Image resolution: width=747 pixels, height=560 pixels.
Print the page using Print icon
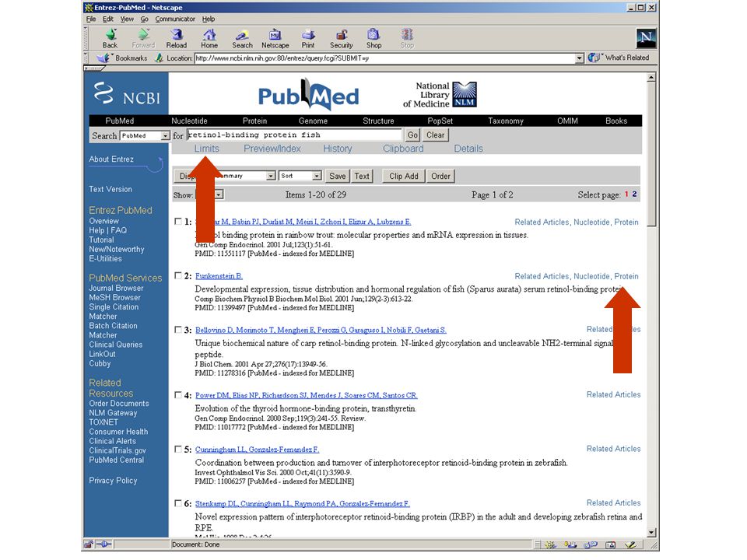[308, 35]
